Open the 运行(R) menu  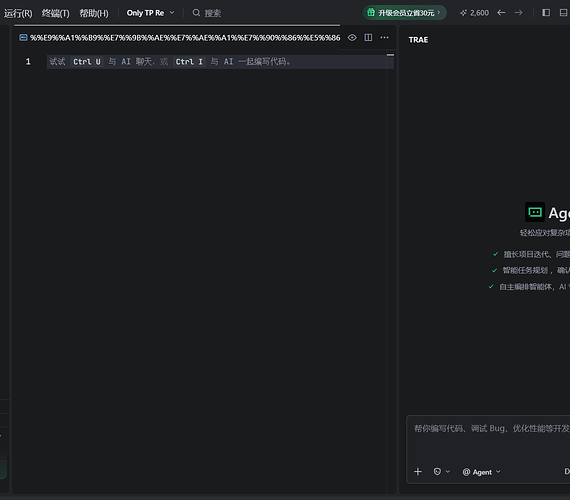(18, 13)
